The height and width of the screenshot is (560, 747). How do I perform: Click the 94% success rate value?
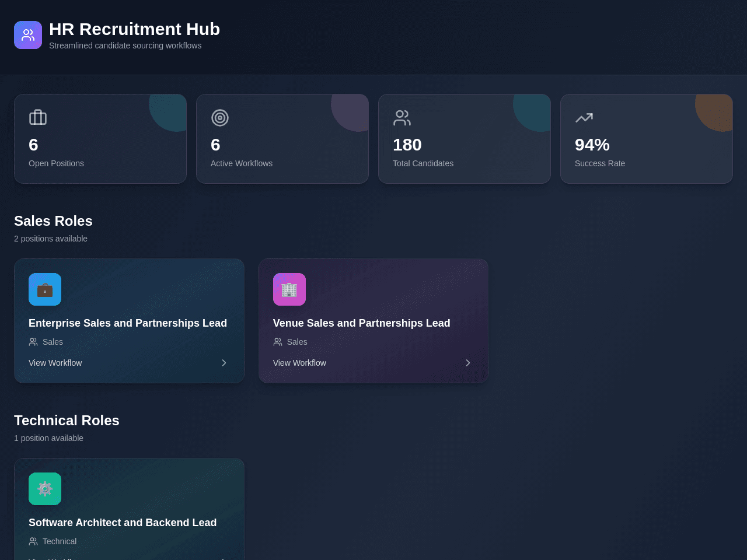592,145
